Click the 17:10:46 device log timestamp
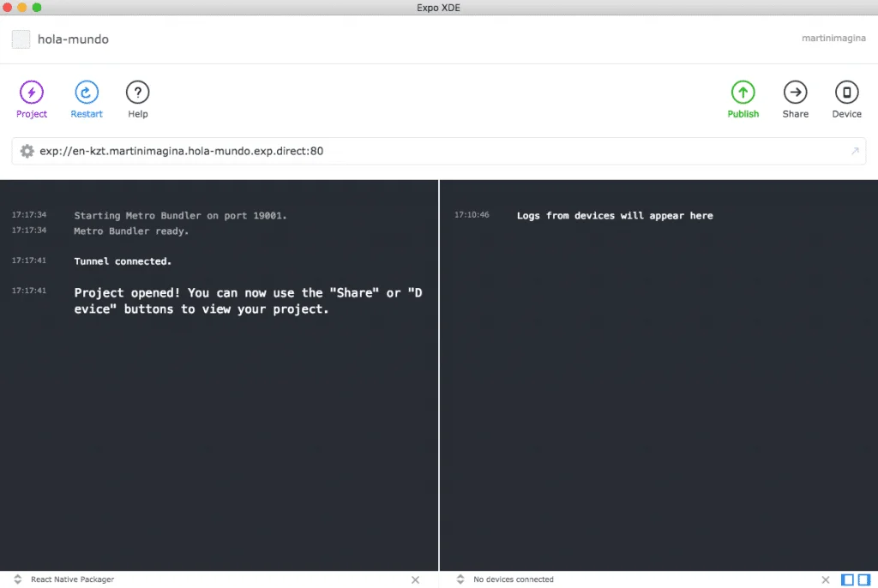 click(x=472, y=214)
